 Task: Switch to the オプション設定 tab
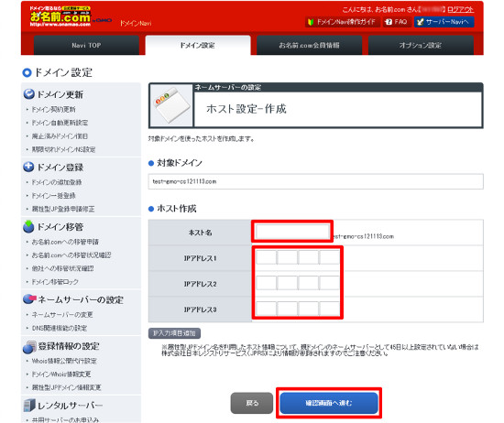point(421,45)
